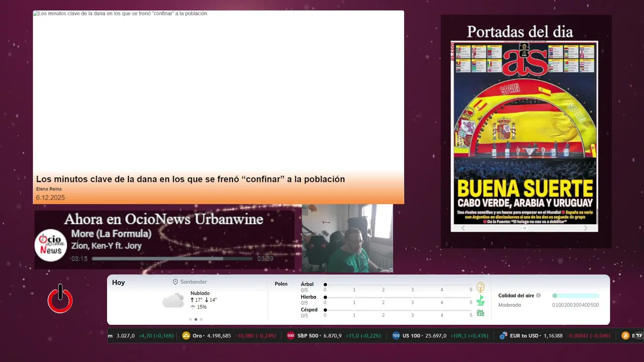Click the 15% rain chance value
644x362 pixels.
(202, 307)
